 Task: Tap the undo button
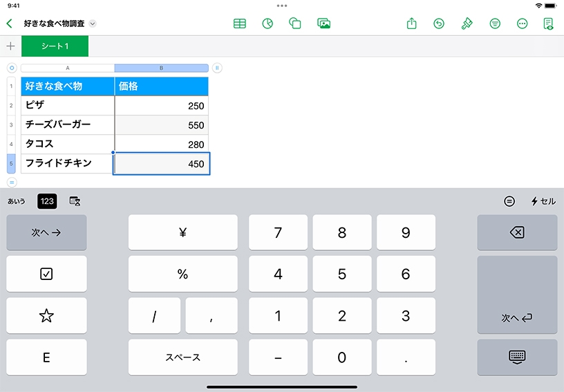coord(439,24)
